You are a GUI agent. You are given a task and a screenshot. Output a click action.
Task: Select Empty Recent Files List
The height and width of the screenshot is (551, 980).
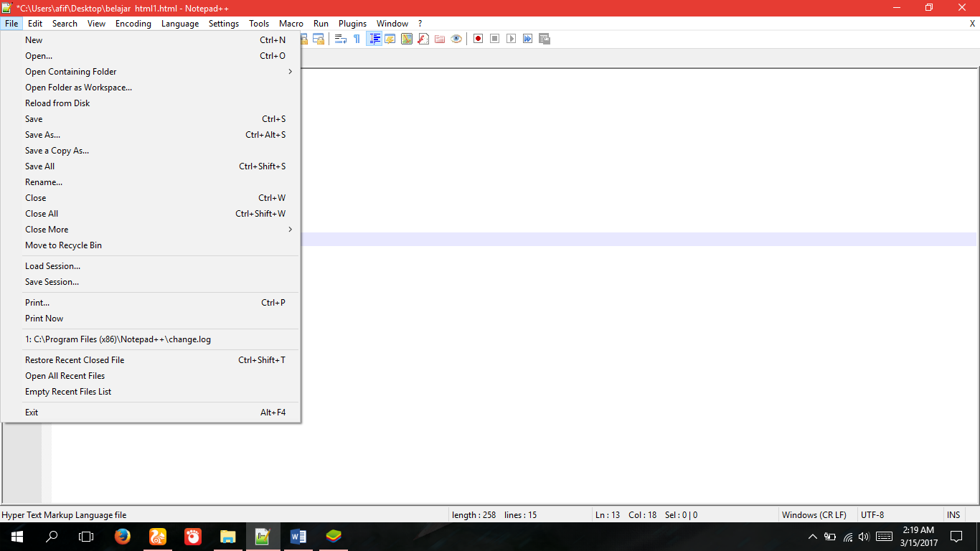coord(151,392)
